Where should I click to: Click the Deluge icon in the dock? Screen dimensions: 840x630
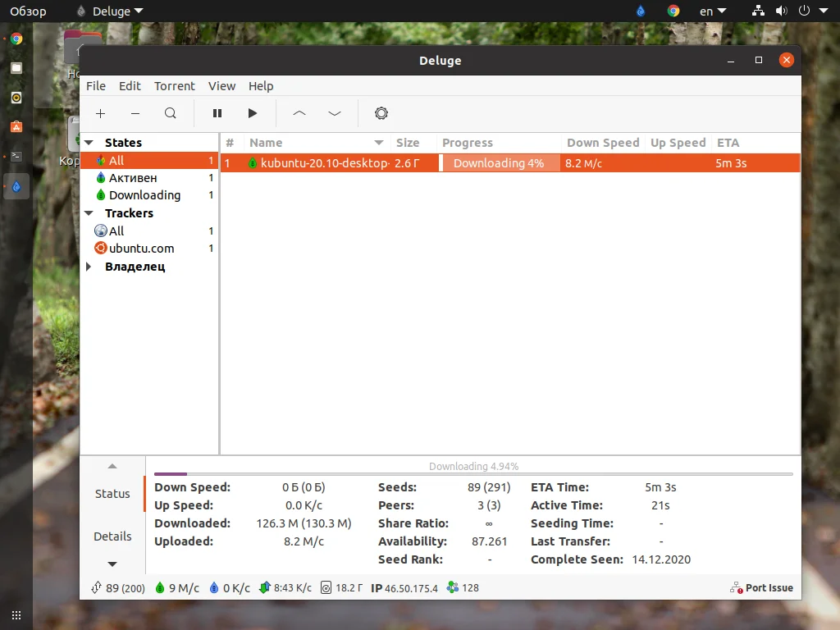[x=16, y=186]
